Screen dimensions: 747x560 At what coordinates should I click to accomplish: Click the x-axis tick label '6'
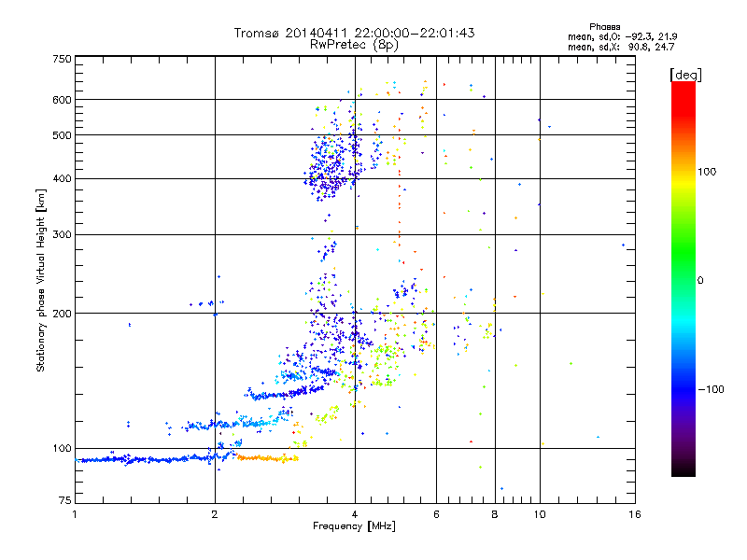[436, 514]
